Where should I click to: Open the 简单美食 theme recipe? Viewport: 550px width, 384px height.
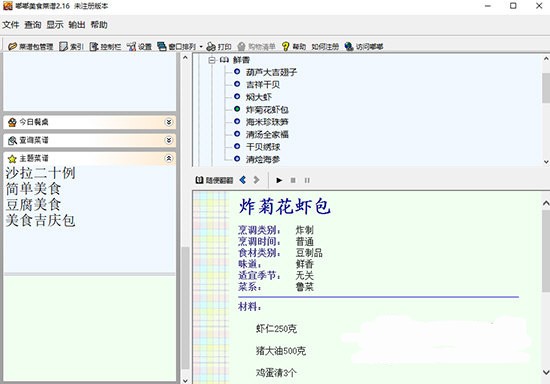[x=33, y=189]
